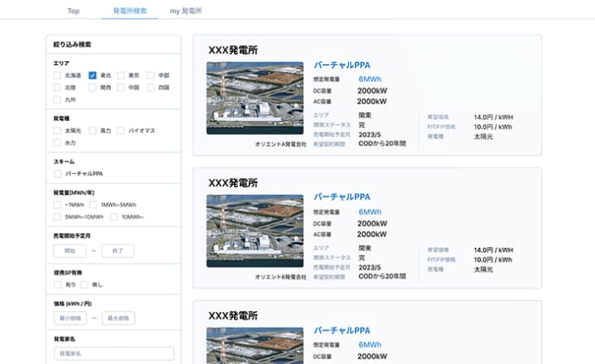Viewport: 595px width, 364px height.
Task: Enable バーチャルPPA scheme checkbox in filters
Action: click(x=58, y=174)
